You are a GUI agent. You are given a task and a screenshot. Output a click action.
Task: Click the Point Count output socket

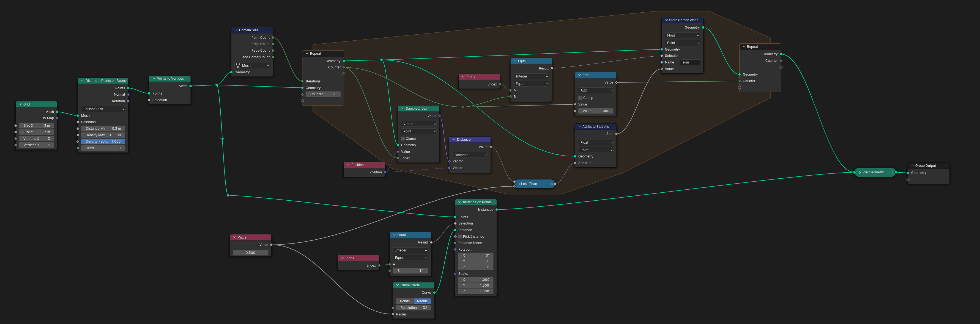[x=273, y=38]
